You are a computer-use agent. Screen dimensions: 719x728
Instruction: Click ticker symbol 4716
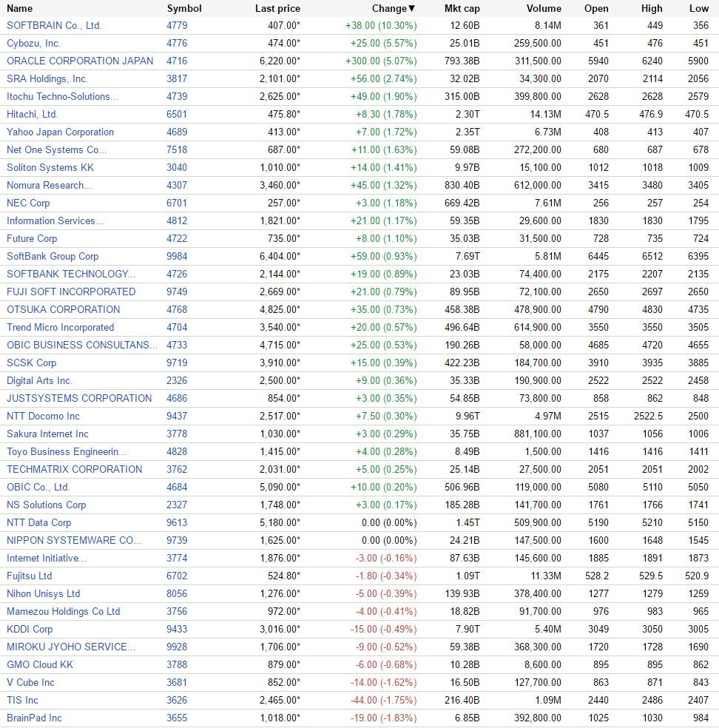pyautogui.click(x=177, y=61)
